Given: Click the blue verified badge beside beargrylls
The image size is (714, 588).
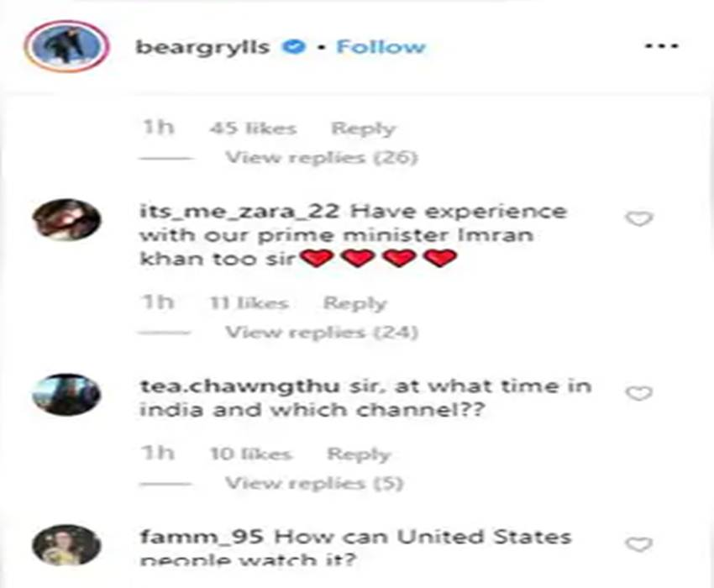Looking at the screenshot, I should tap(294, 46).
